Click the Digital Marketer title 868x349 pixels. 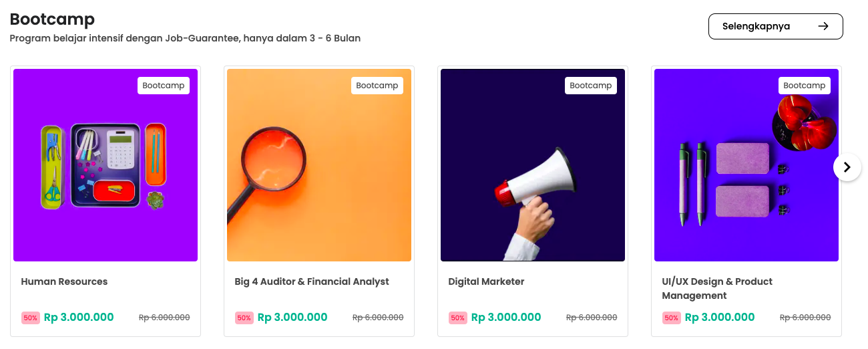coord(486,281)
